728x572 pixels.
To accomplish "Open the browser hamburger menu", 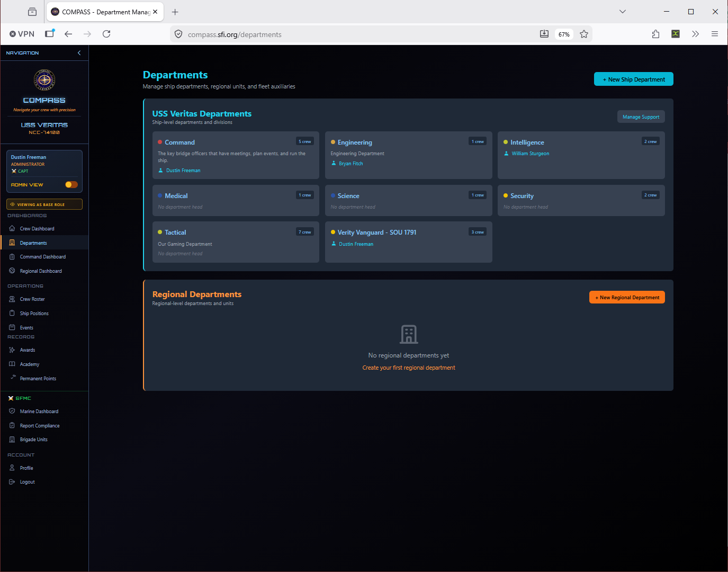I will click(x=715, y=34).
